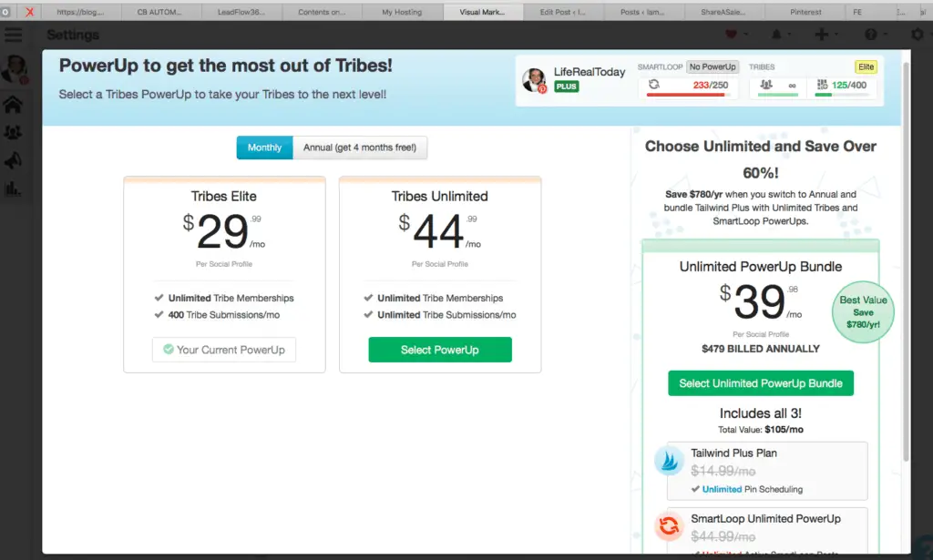This screenshot has height=560, width=933.
Task: Click the plus add icon in header
Action: pos(822,35)
